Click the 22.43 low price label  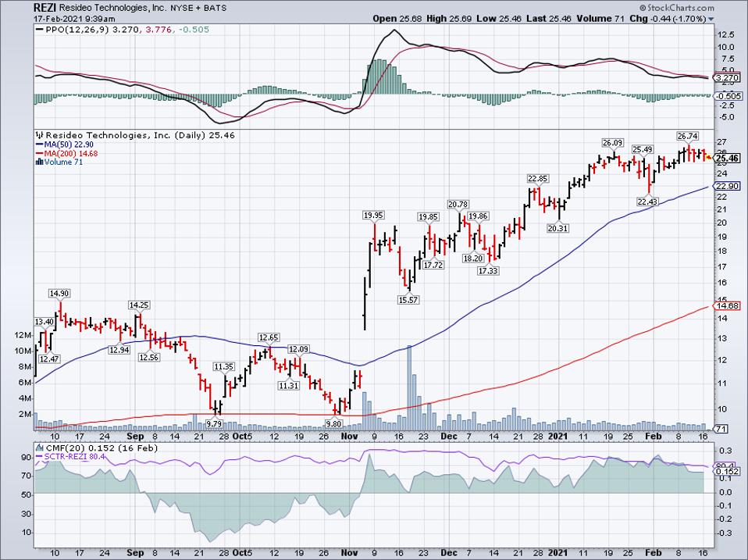(647, 202)
